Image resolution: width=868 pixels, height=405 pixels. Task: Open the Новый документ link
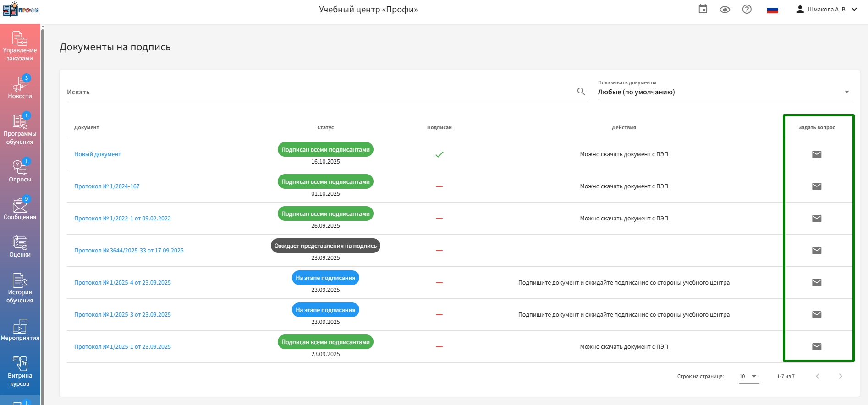pyautogui.click(x=98, y=154)
